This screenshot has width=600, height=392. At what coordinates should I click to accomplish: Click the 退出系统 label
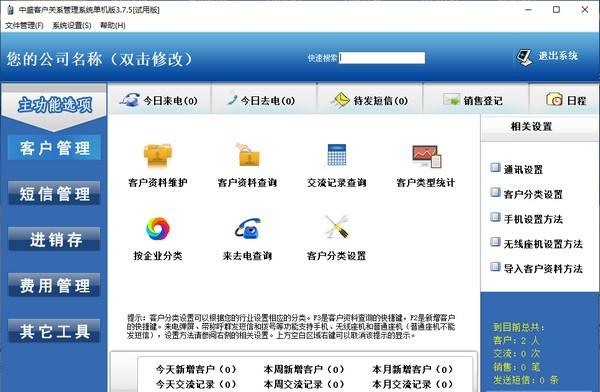(558, 56)
